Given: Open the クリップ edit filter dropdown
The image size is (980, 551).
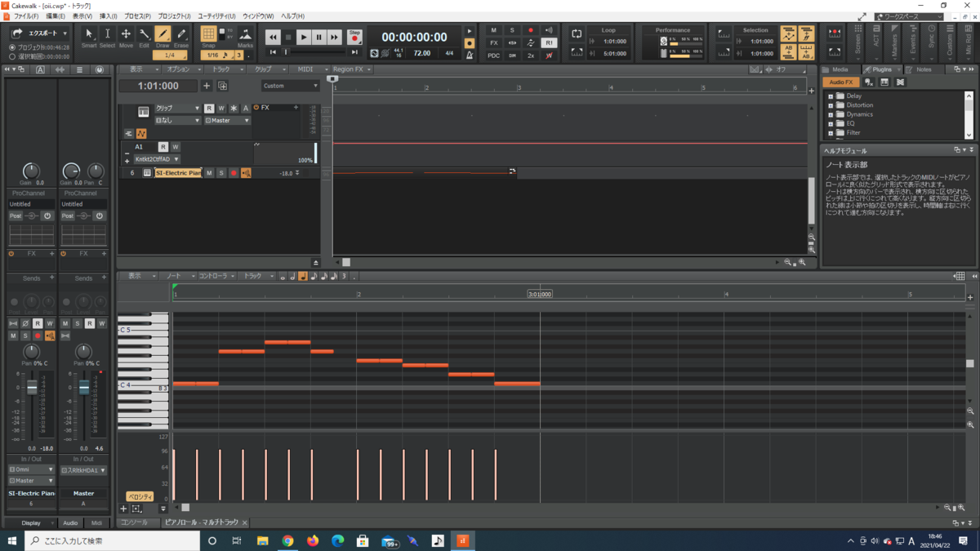Looking at the screenshot, I should pos(177,108).
